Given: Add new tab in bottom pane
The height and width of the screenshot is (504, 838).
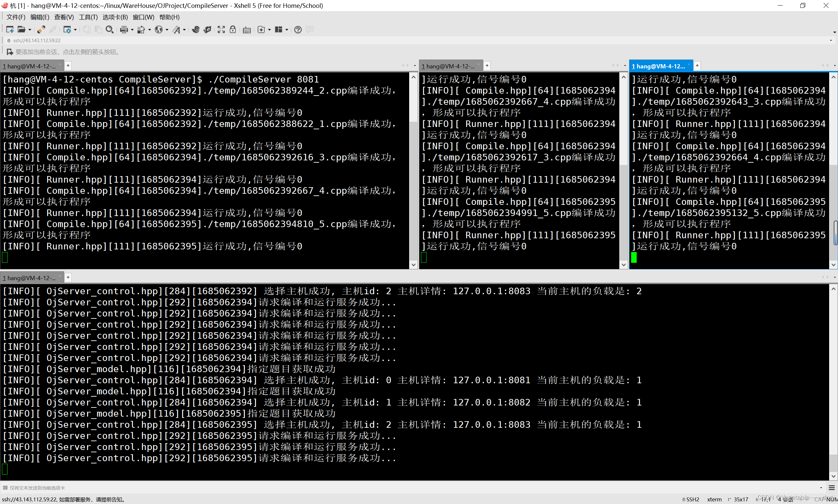Looking at the screenshot, I should (68, 278).
